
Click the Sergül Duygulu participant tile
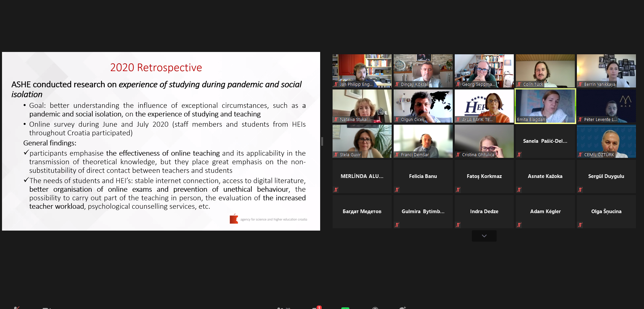point(606,176)
